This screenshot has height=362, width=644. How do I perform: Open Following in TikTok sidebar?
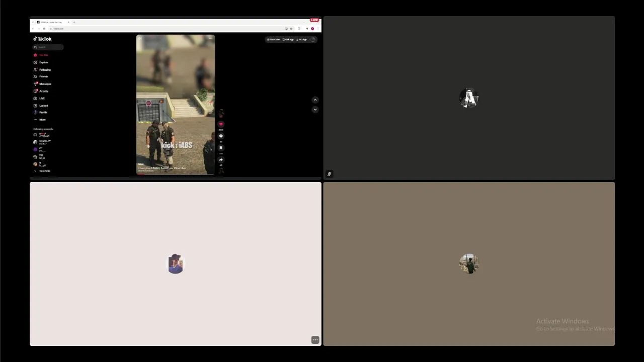42,69
